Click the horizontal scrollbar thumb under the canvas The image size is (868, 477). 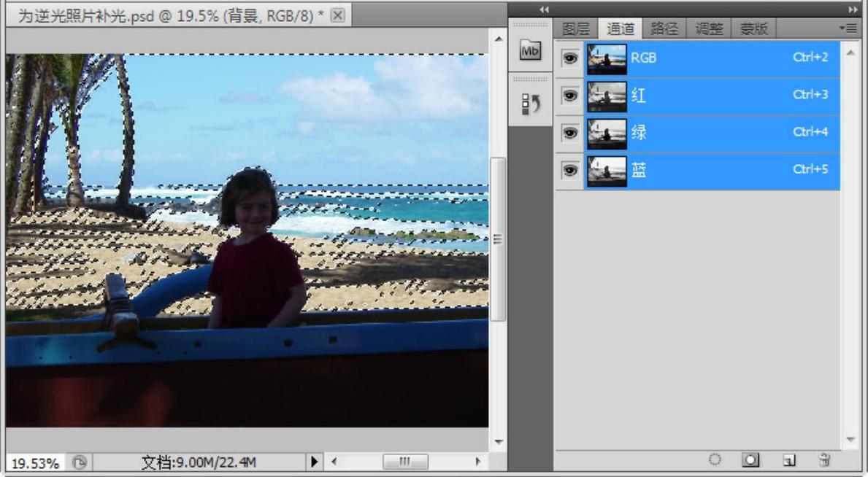[x=405, y=461]
